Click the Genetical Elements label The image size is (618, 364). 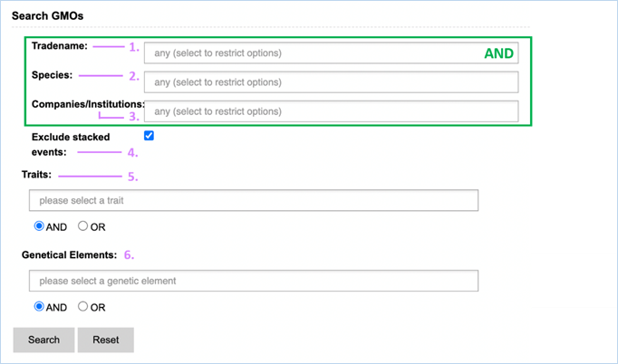(69, 255)
